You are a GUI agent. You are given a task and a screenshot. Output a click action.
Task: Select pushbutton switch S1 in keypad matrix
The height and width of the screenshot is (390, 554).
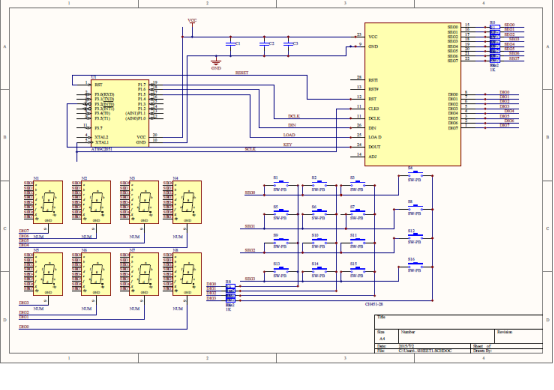281,184
